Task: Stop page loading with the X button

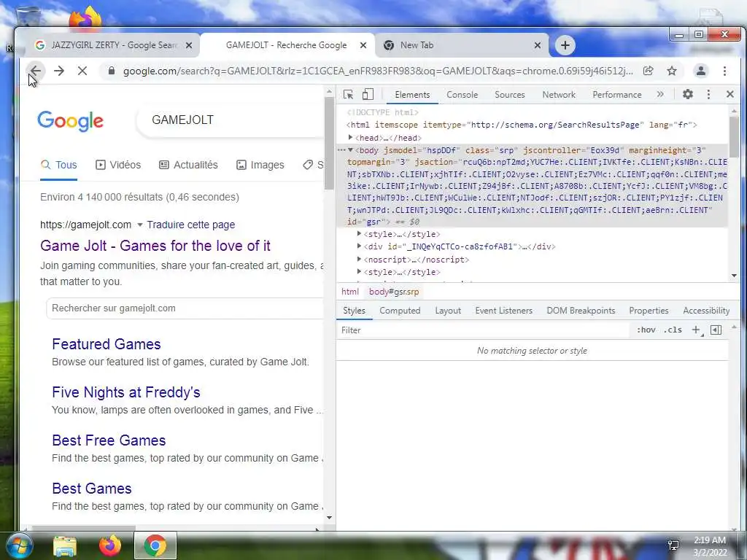Action: pyautogui.click(x=82, y=71)
